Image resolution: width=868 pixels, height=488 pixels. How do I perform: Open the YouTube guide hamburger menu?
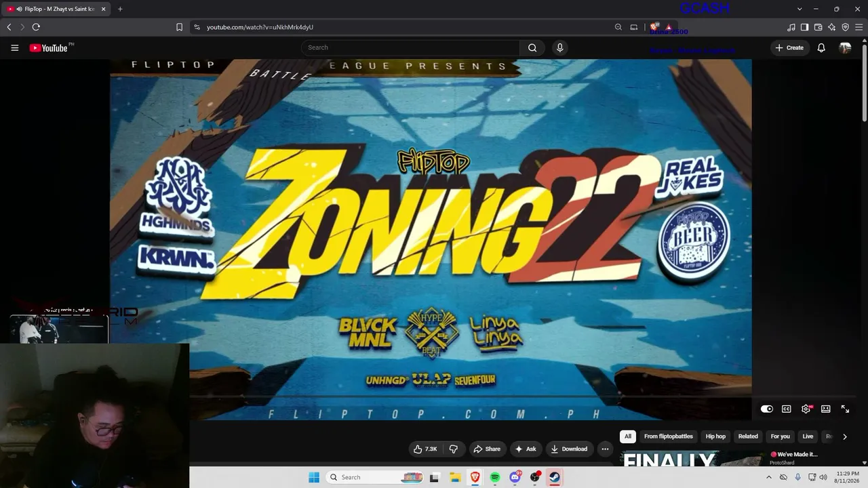point(14,47)
